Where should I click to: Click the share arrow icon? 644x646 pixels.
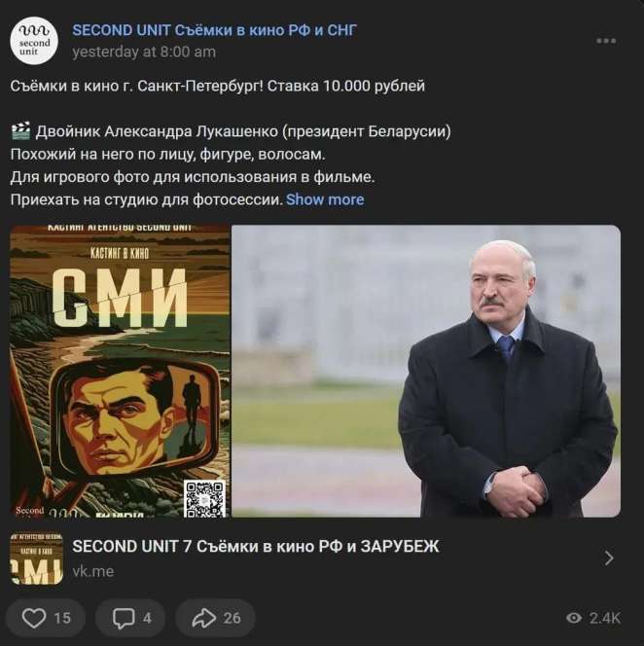tap(204, 618)
